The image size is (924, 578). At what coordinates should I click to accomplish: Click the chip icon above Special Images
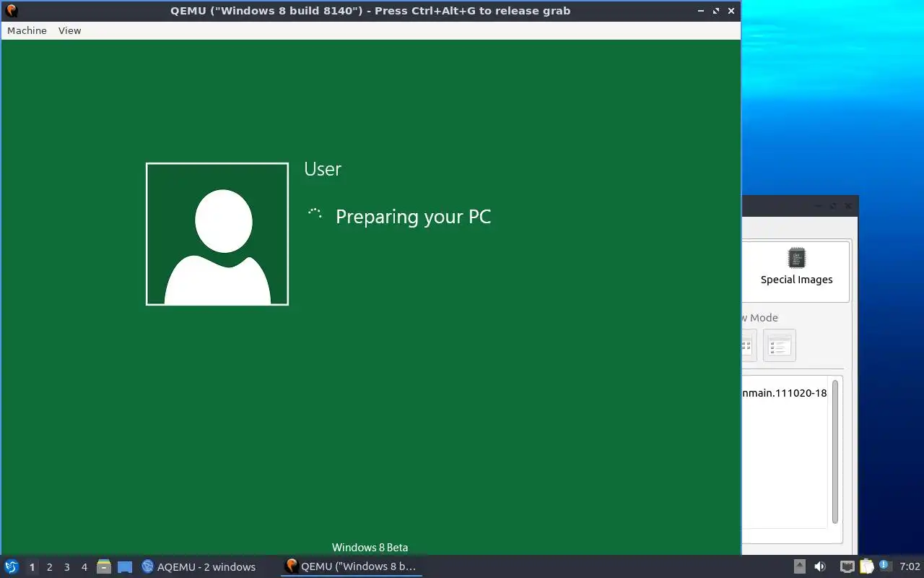pyautogui.click(x=796, y=258)
